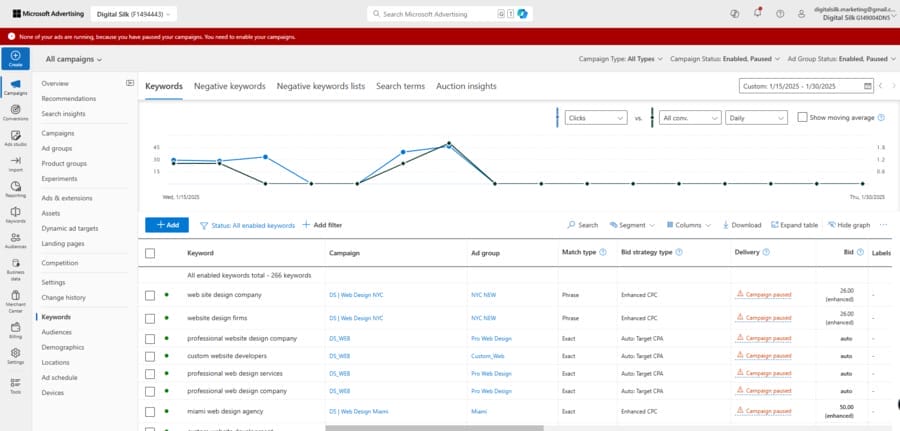Check 'professional website design company' row
This screenshot has width=900, height=431.
coord(150,339)
